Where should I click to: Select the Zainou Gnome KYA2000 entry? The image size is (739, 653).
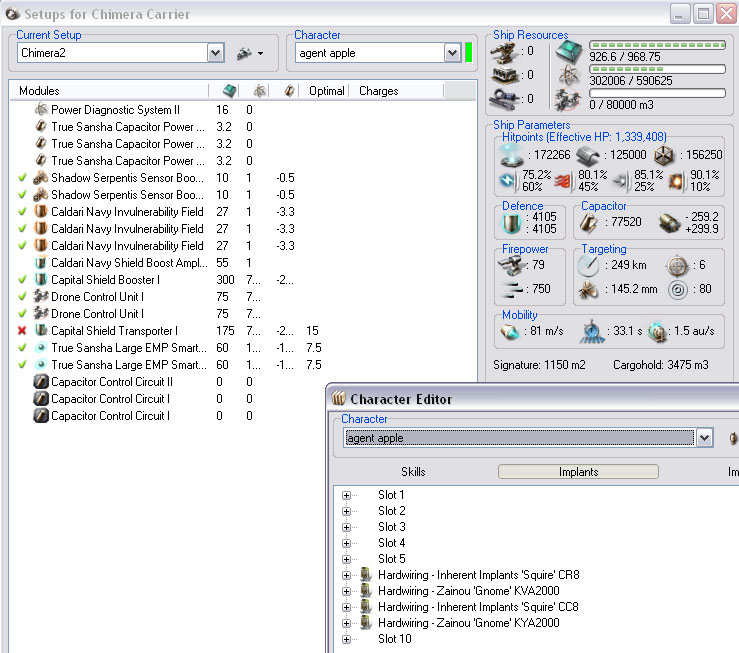468,623
